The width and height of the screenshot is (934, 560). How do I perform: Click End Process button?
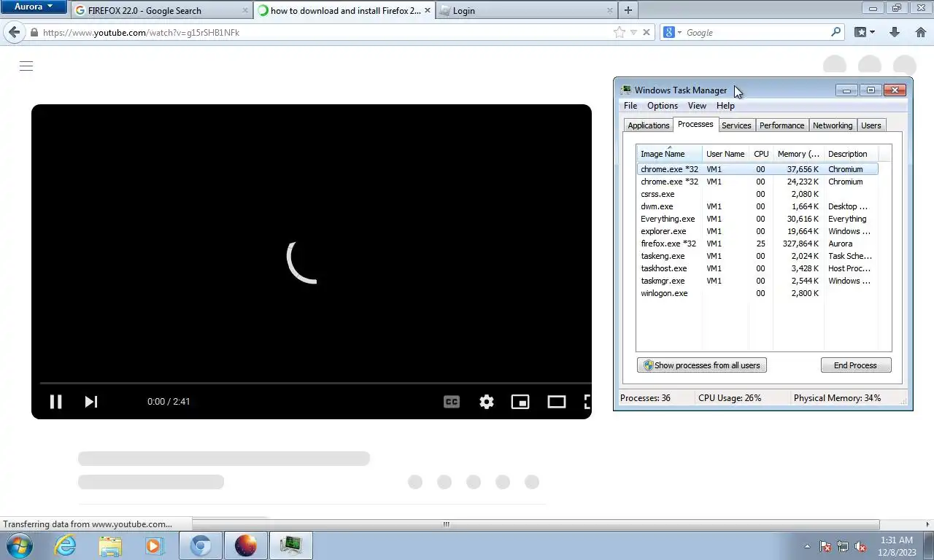856,365
